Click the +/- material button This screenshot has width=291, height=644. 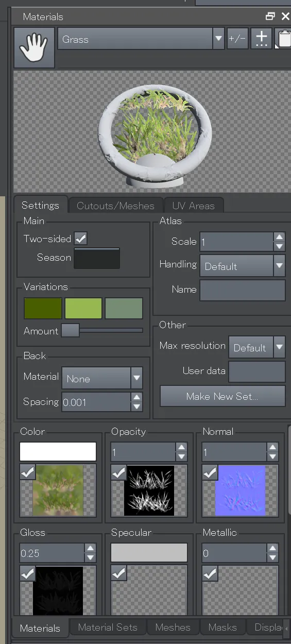click(x=237, y=39)
